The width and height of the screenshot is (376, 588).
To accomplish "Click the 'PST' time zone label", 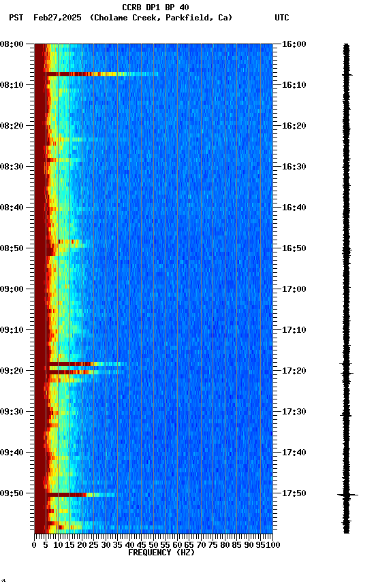I will tap(16, 18).
